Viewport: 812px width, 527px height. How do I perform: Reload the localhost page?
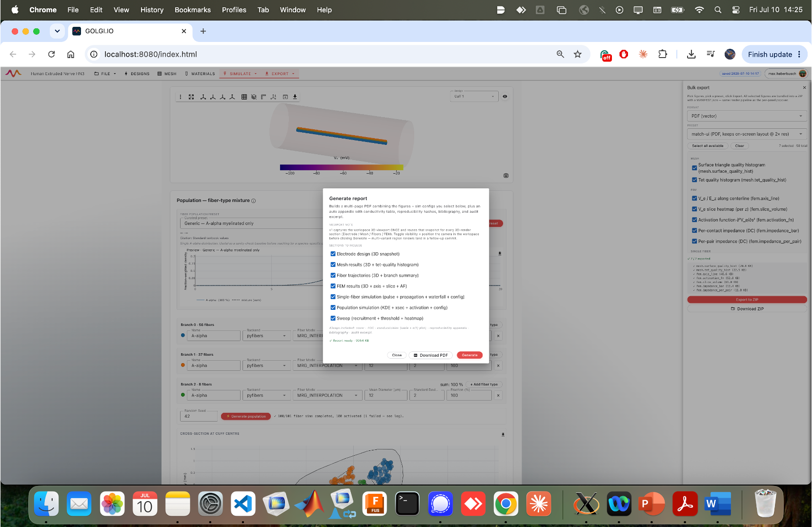click(51, 54)
